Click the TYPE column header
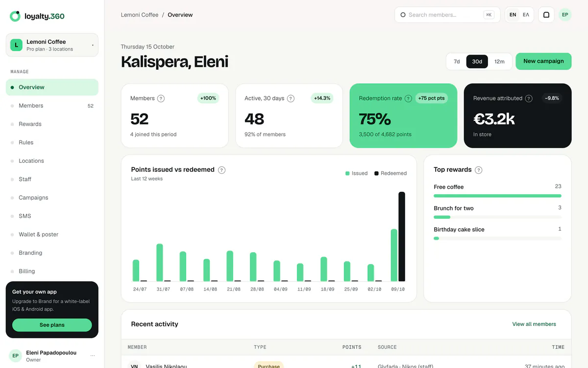Image resolution: width=588 pixels, height=368 pixels. pyautogui.click(x=260, y=347)
